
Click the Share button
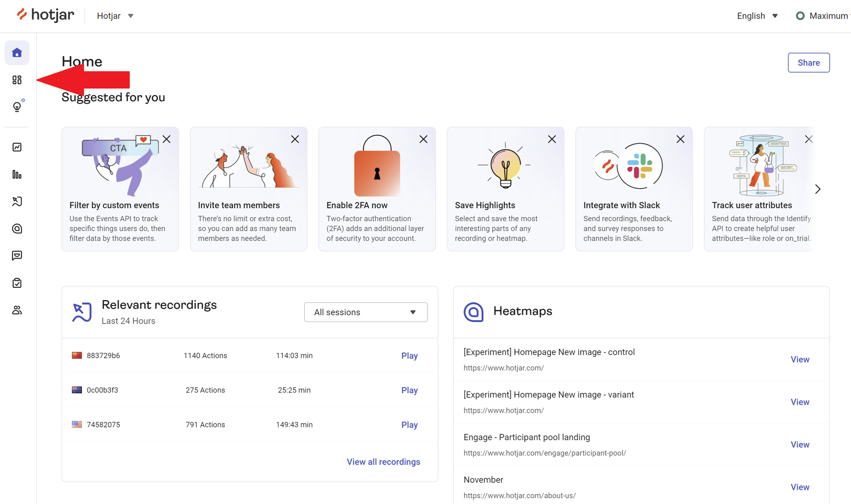coord(808,62)
